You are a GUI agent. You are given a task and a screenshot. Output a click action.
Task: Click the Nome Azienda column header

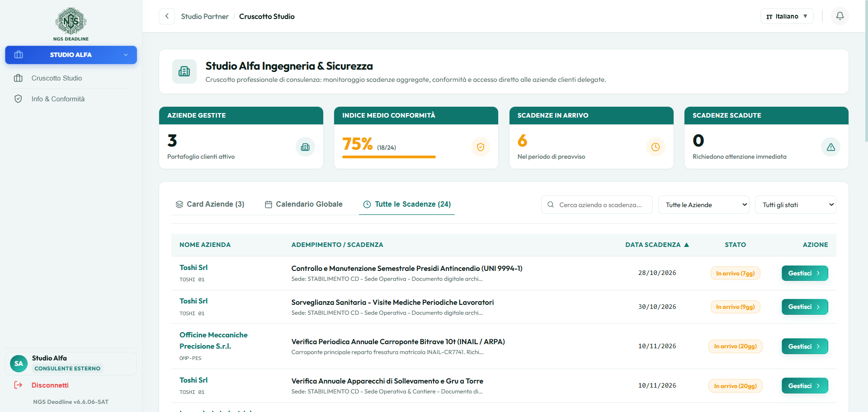coord(205,245)
